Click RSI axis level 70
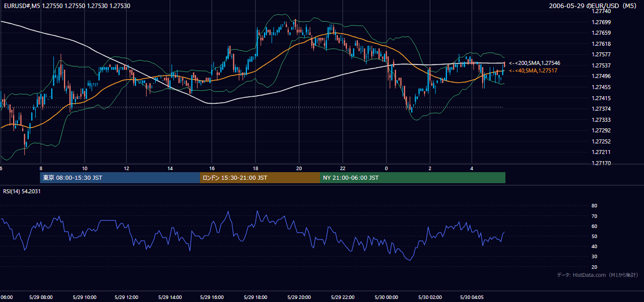 pyautogui.click(x=594, y=216)
